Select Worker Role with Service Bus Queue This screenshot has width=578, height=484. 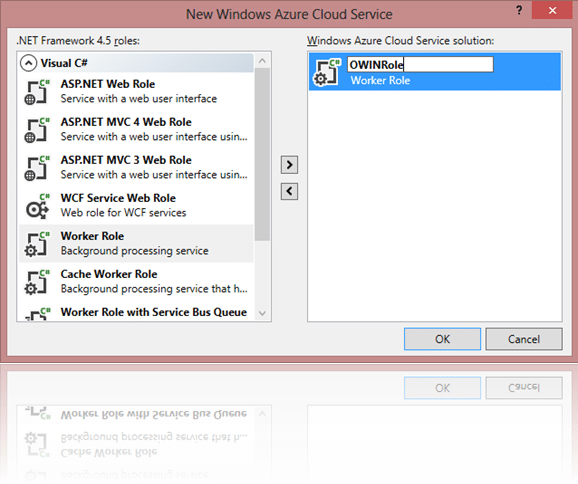tap(154, 312)
